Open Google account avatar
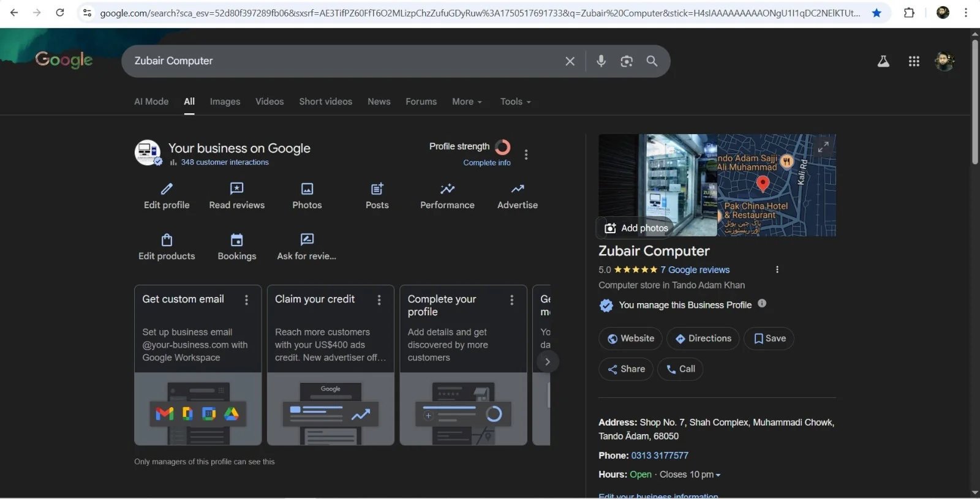980x499 pixels. click(944, 61)
